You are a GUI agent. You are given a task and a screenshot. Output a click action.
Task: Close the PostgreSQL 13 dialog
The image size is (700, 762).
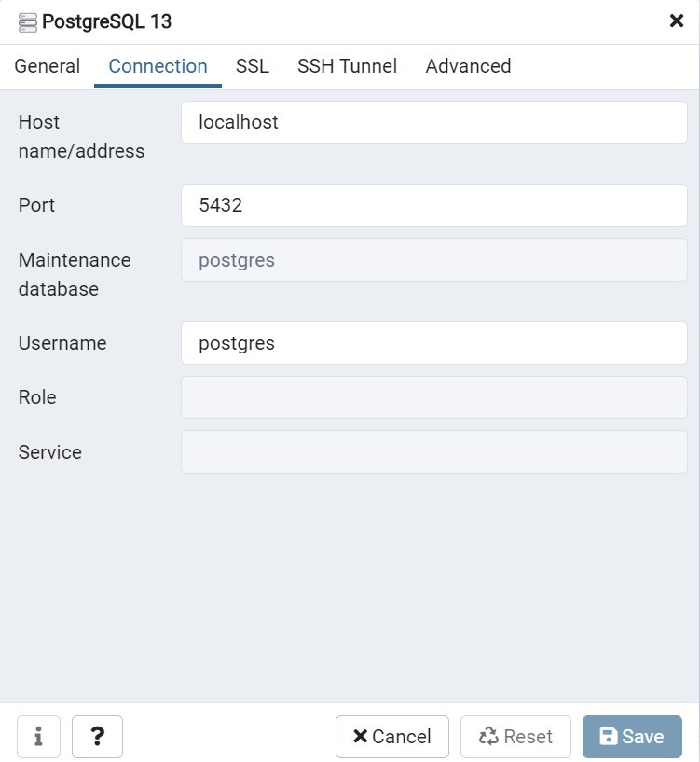[676, 21]
